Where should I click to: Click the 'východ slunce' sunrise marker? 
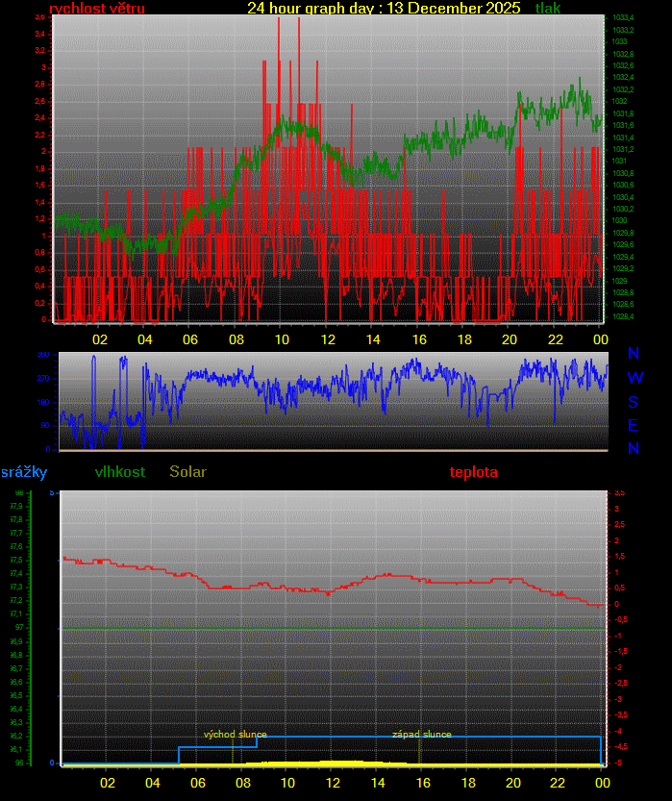pos(236,735)
